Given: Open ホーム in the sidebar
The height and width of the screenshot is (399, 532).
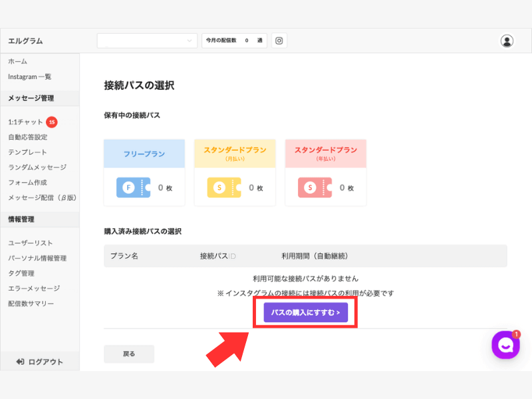Looking at the screenshot, I should point(18,61).
